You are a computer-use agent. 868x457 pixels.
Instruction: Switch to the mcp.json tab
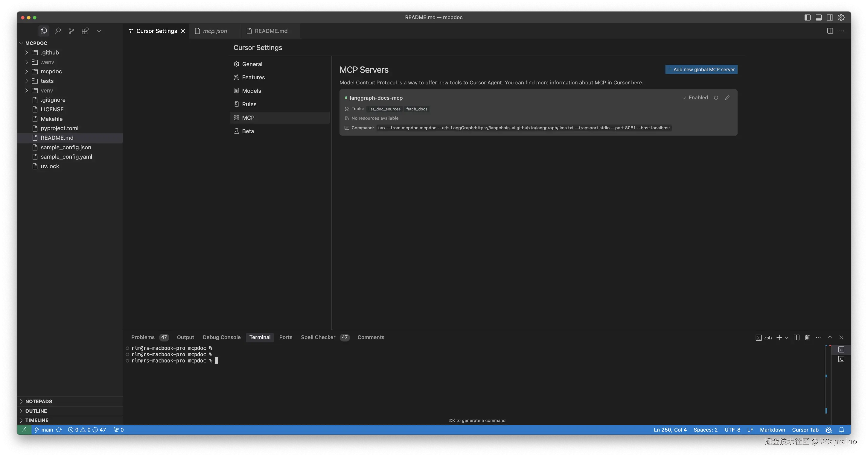tap(215, 31)
